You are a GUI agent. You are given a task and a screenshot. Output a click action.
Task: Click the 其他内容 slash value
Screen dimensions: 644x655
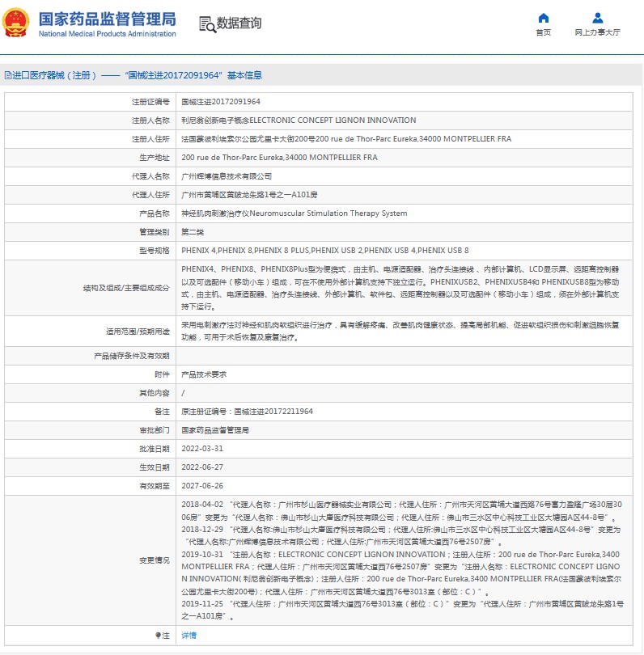[x=183, y=393]
